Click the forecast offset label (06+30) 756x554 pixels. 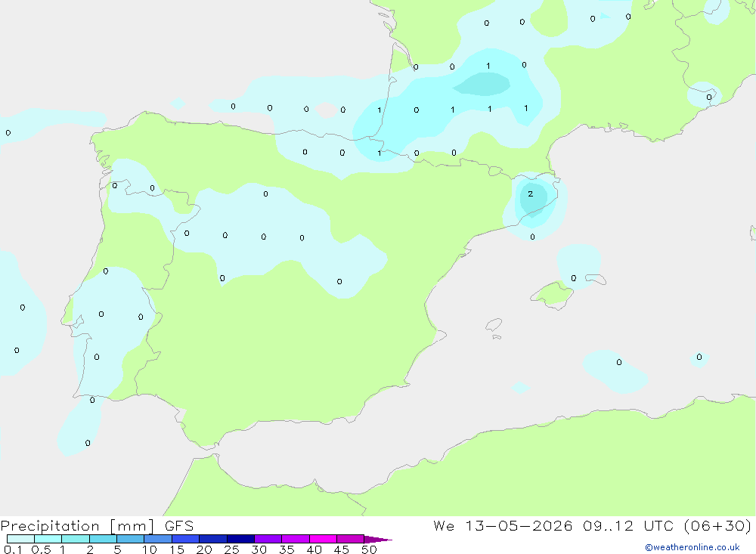718,525
